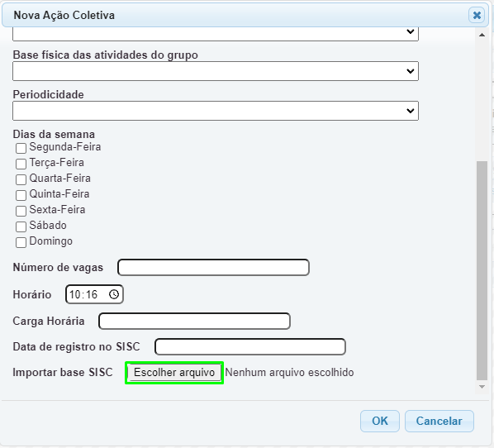The image size is (494, 448).
Task: Expand the Periodicidade dropdown
Action: (216, 111)
